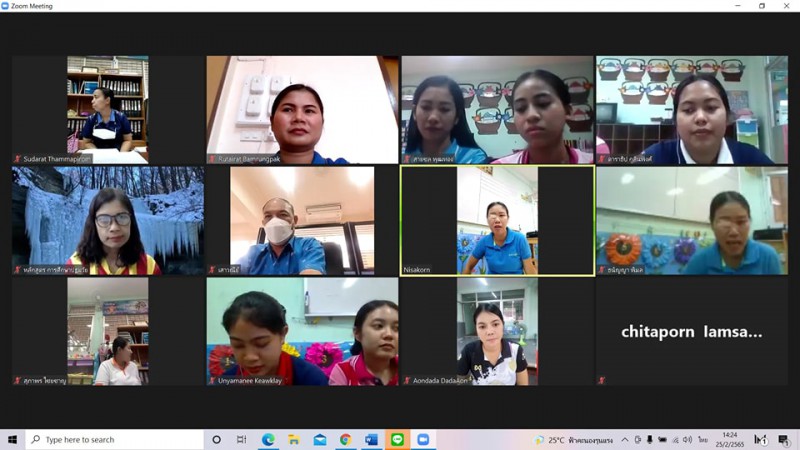Open the ไทย input language switcher
The image size is (800, 450).
[x=703, y=439]
